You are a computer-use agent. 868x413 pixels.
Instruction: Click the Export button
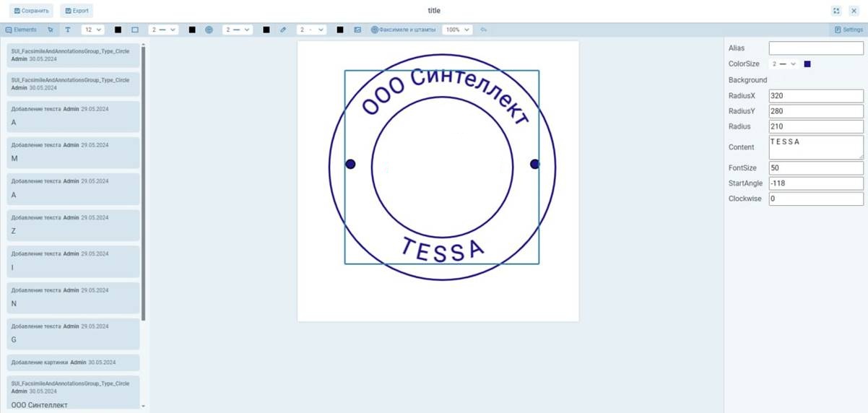point(77,11)
